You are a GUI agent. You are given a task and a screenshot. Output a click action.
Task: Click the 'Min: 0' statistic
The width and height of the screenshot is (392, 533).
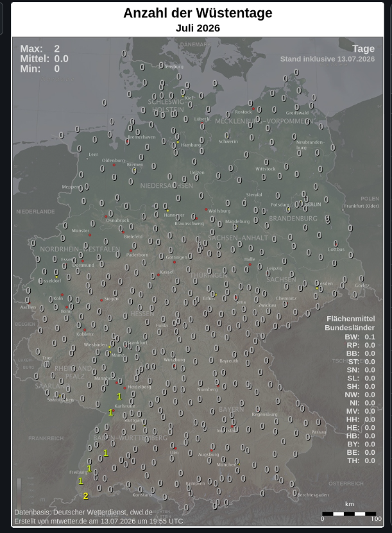40,69
